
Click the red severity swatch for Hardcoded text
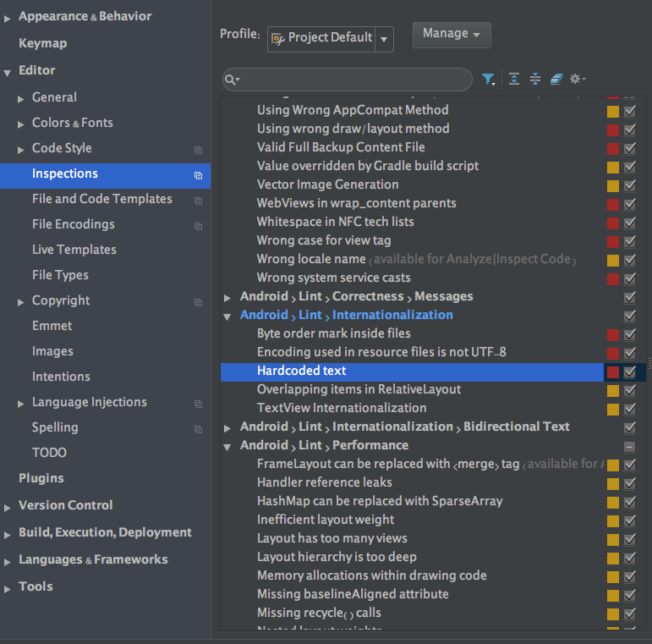[x=613, y=372]
